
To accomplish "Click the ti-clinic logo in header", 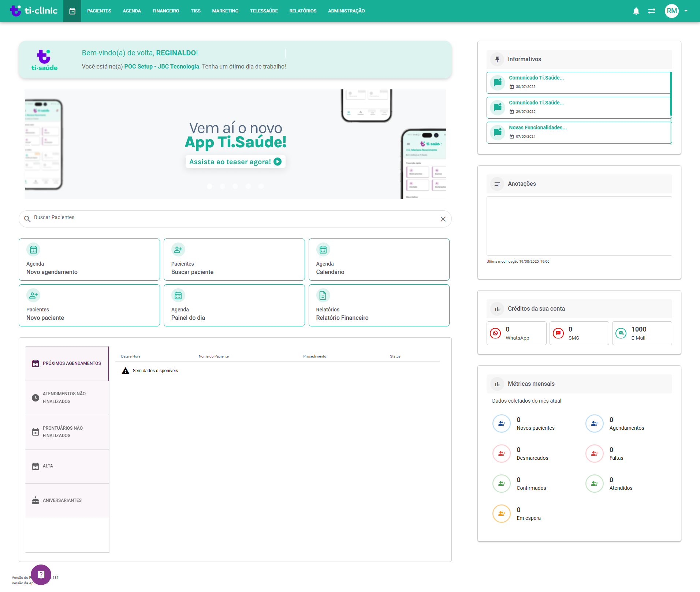I will click(34, 11).
